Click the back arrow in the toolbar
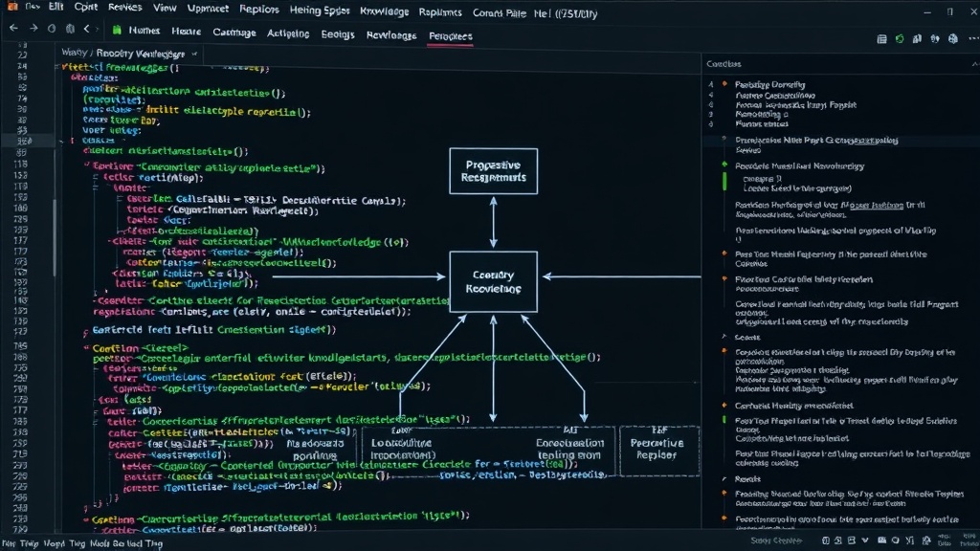 pos(13,29)
